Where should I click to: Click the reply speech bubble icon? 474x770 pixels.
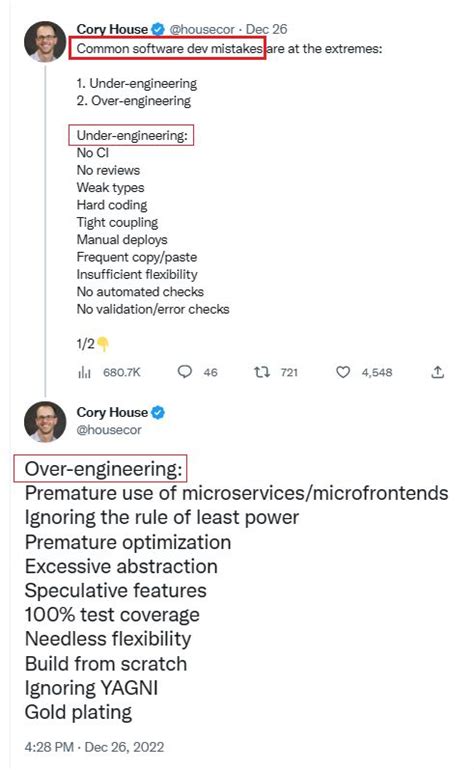184,372
